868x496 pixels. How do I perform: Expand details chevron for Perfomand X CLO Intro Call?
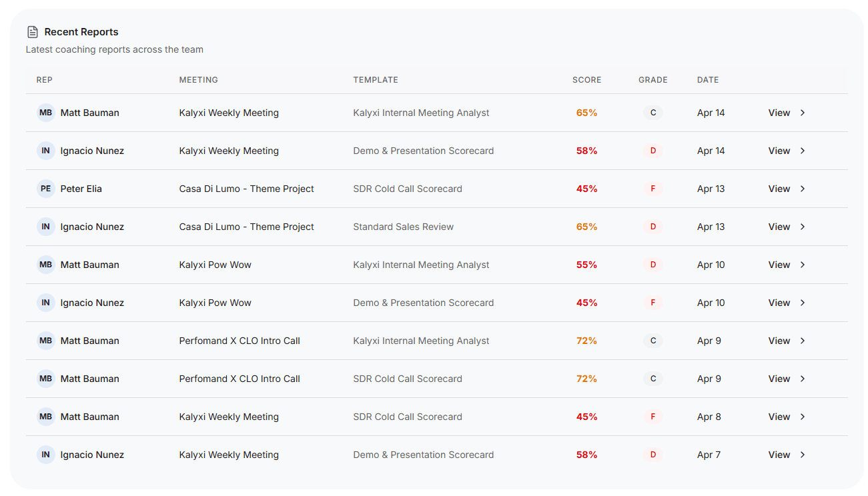[803, 341]
